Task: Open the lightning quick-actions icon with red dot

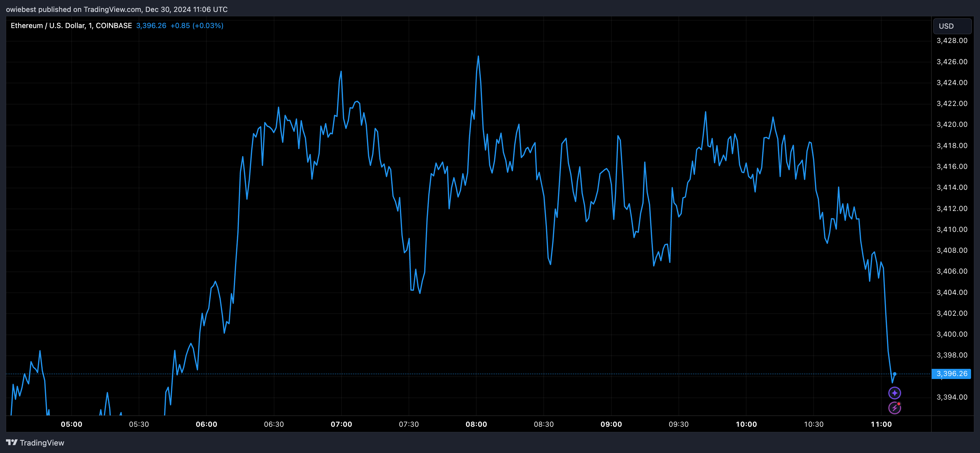Action: click(x=895, y=408)
